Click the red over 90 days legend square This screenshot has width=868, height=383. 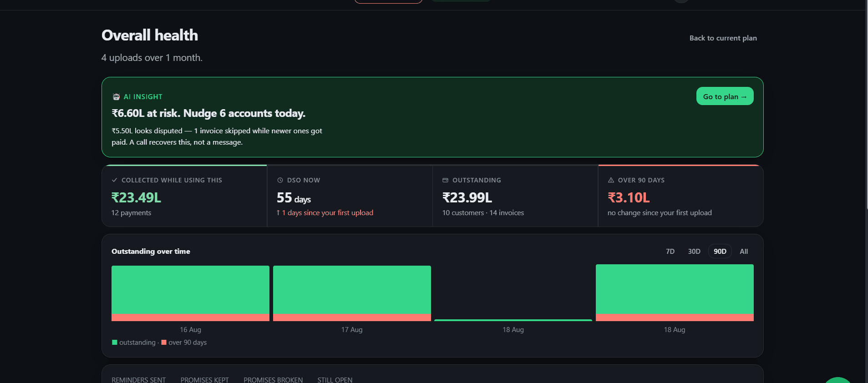(164, 343)
